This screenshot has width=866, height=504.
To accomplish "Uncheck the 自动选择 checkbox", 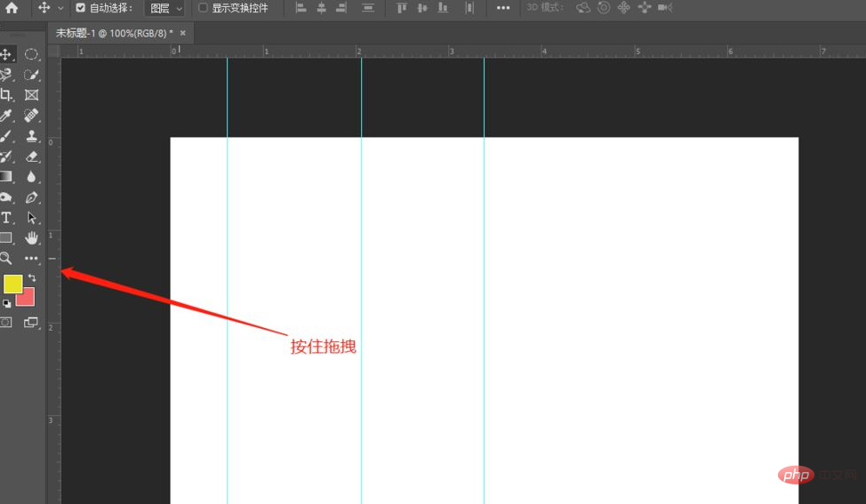I will point(81,8).
